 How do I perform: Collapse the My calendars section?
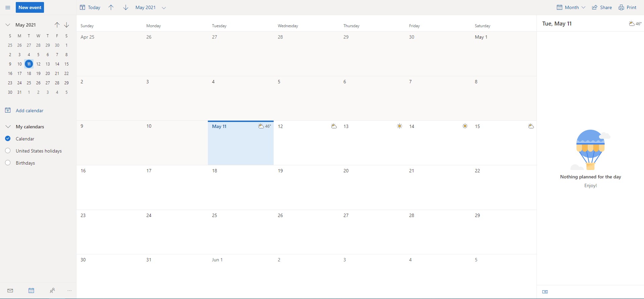tap(8, 127)
